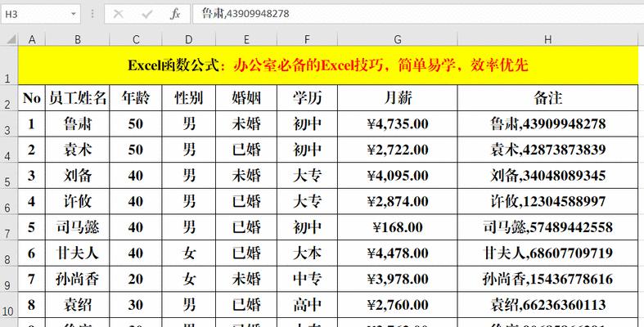
Task: Open the Name Box dropdown arrow
Action: (x=74, y=15)
